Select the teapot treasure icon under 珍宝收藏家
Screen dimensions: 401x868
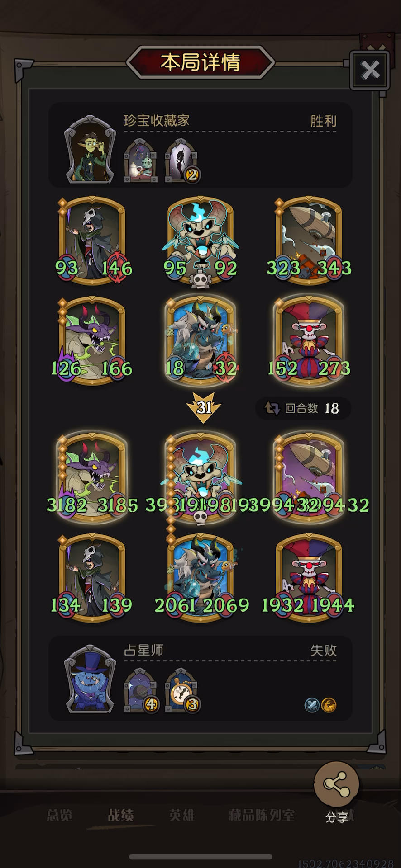(140, 160)
